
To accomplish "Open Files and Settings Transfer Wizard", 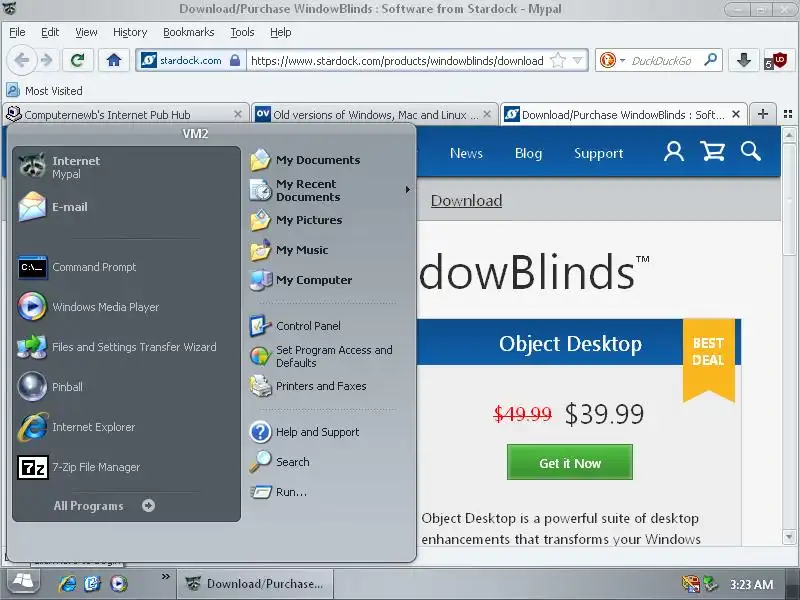I will coord(126,347).
